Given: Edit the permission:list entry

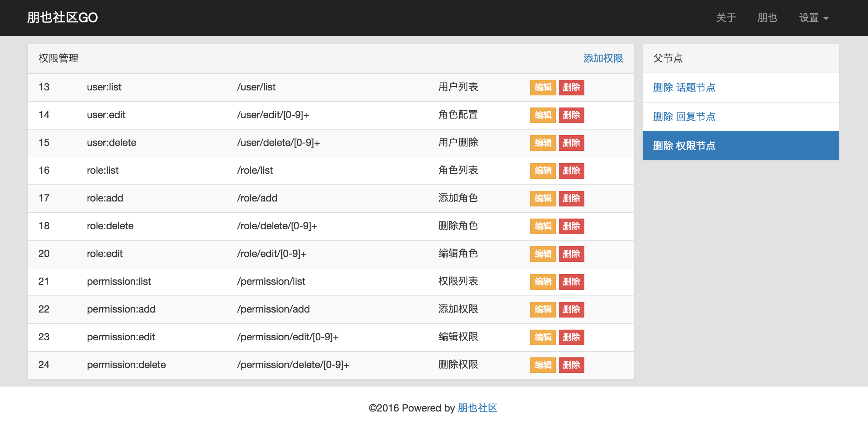Looking at the screenshot, I should tap(543, 282).
